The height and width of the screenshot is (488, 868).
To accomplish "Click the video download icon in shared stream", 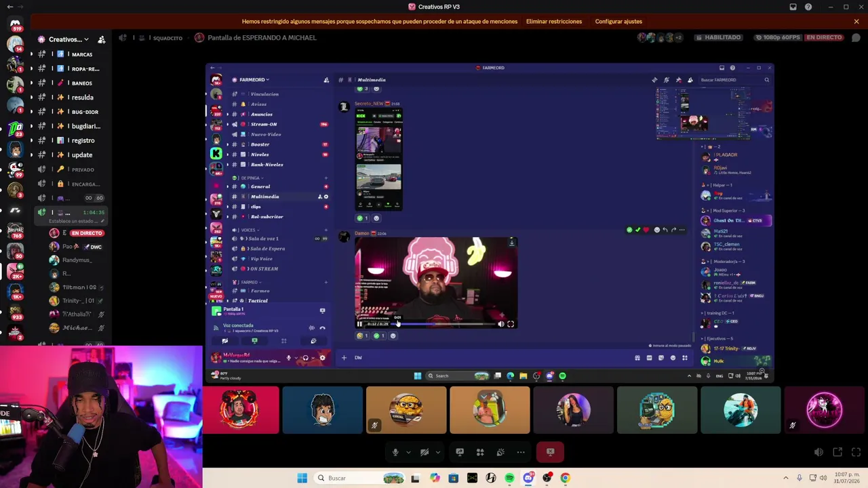I will pyautogui.click(x=512, y=243).
